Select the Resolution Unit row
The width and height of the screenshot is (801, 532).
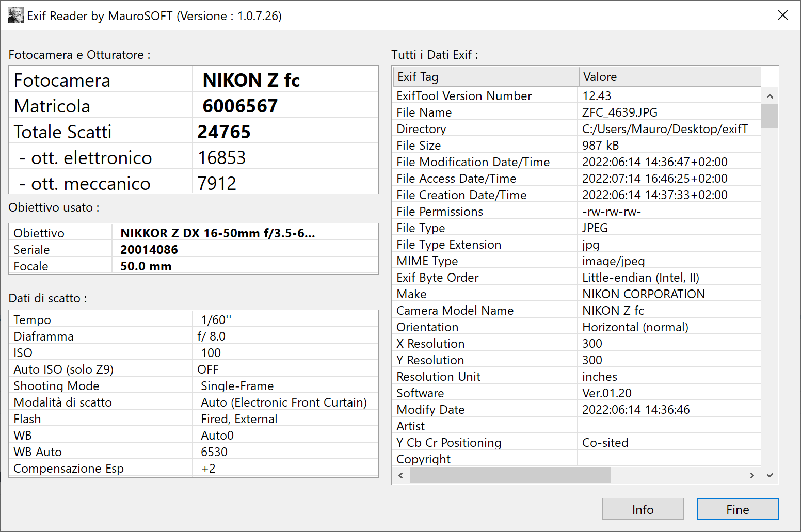click(577, 377)
